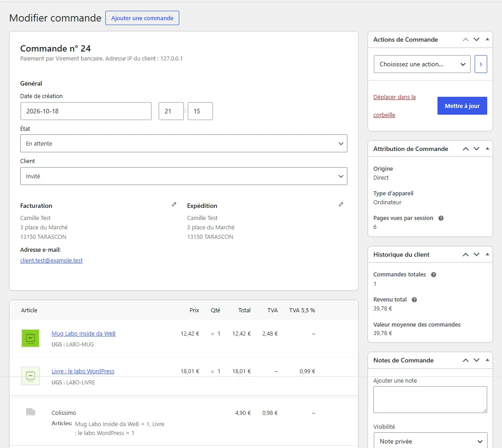This screenshot has width=502, height=448.
Task: Click the 39,78 € Revenu total value
Action: tap(383, 309)
